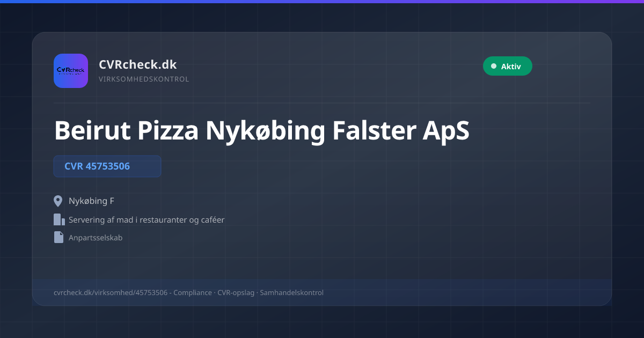The width and height of the screenshot is (644, 338).
Task: Click the Nykøbing F location text
Action: [x=91, y=201]
